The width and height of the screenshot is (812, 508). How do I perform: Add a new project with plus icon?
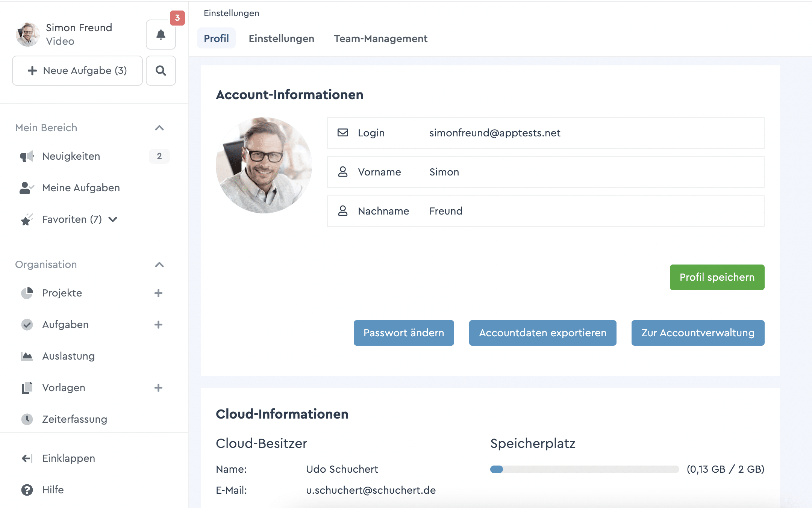[x=159, y=293]
